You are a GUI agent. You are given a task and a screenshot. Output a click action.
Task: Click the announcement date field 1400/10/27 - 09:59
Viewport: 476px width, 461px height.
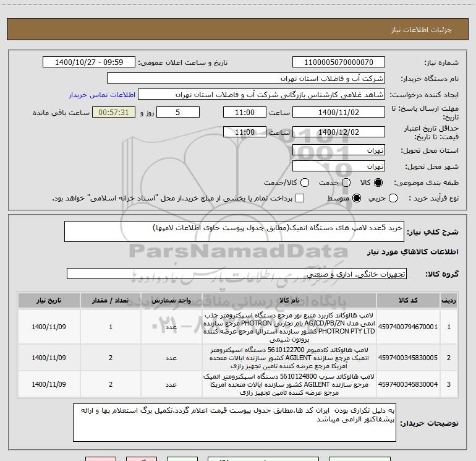89,62
